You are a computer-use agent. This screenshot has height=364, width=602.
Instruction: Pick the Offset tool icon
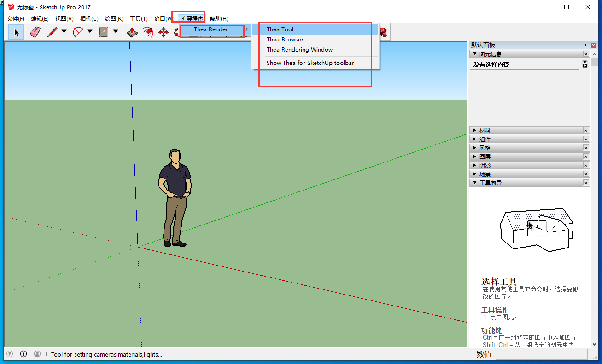pyautogui.click(x=148, y=32)
